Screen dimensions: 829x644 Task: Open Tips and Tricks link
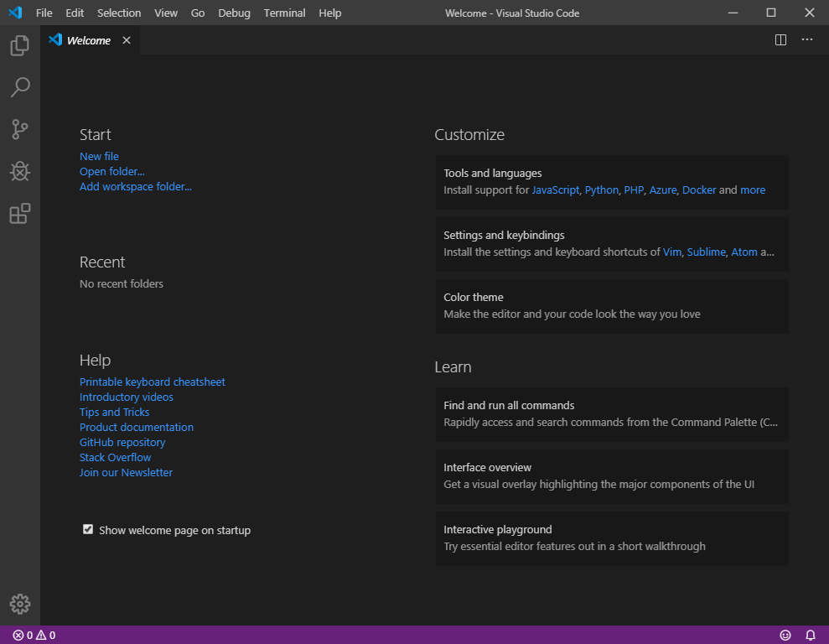point(114,412)
